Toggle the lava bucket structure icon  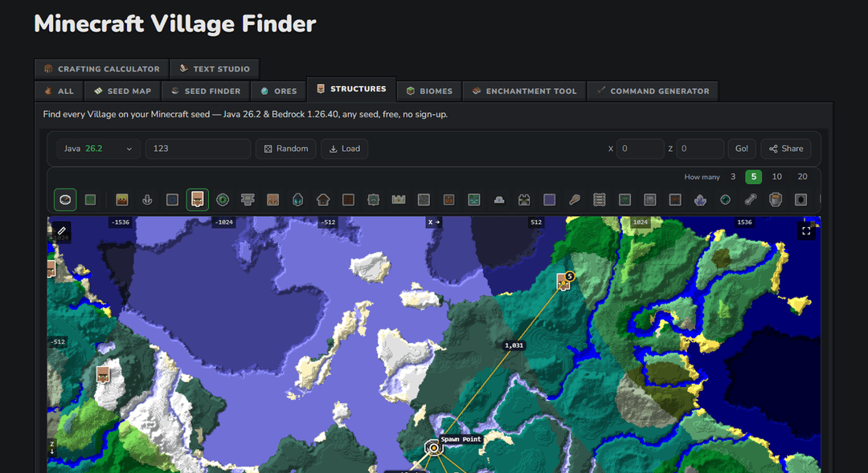pyautogui.click(x=776, y=200)
